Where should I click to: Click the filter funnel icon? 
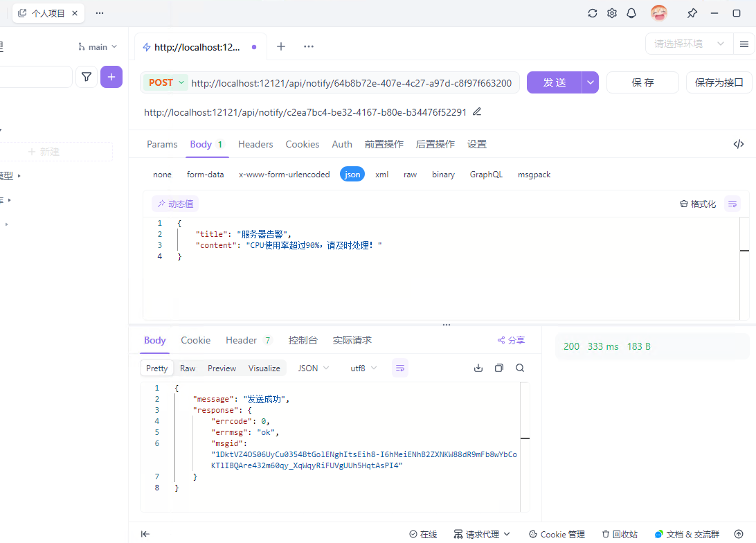[87, 77]
